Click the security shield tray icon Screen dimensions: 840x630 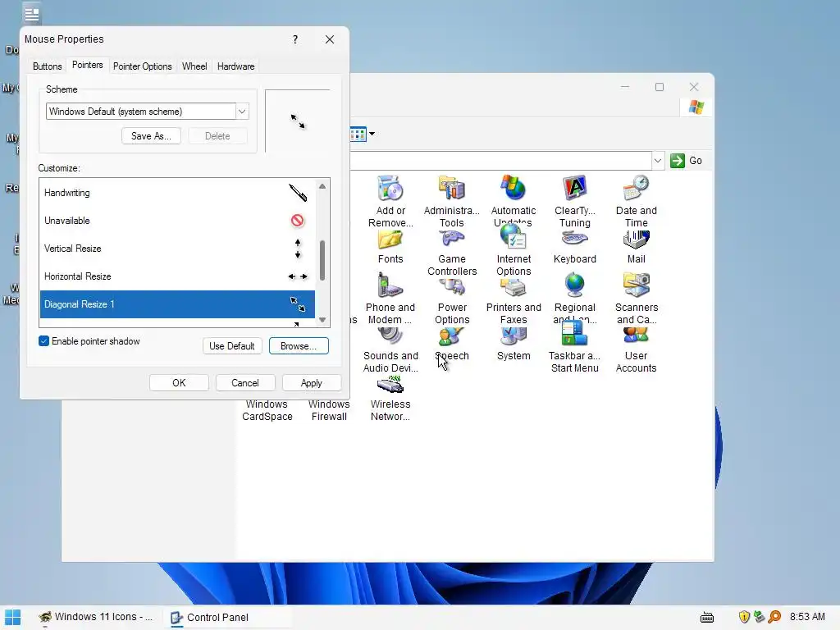pyautogui.click(x=744, y=617)
